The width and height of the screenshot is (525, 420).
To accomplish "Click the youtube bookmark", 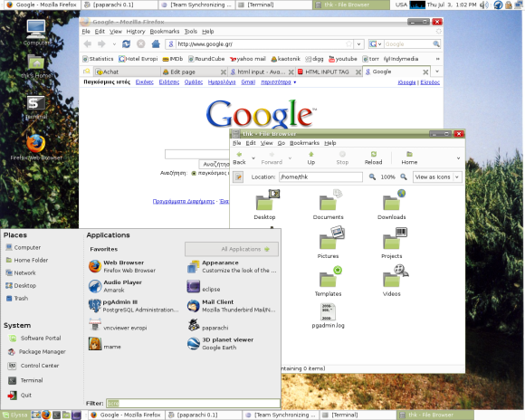I will click(x=343, y=59).
